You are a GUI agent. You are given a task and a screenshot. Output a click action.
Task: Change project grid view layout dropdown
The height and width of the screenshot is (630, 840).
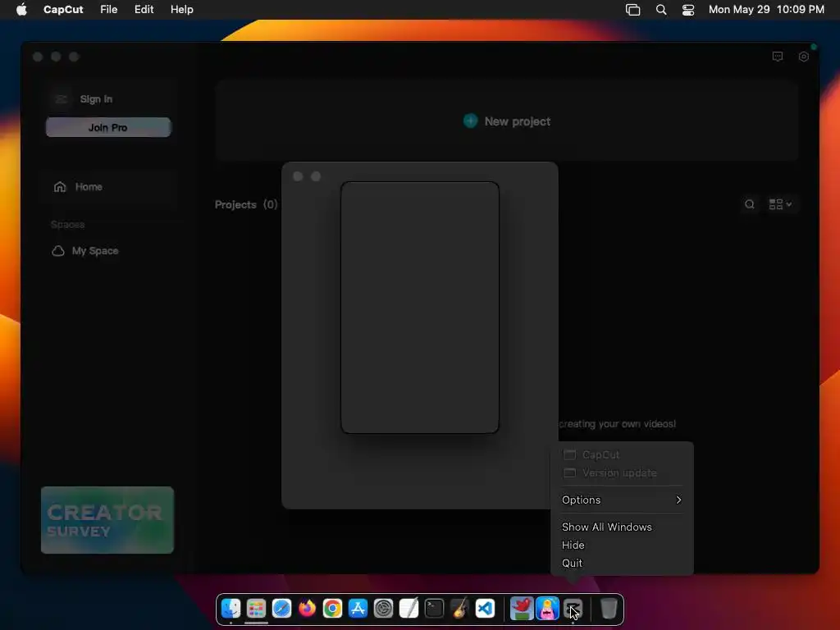pos(781,204)
